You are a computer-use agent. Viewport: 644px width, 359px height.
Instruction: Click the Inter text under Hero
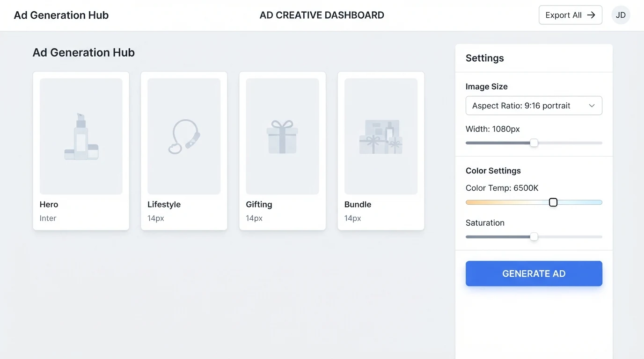tap(48, 218)
